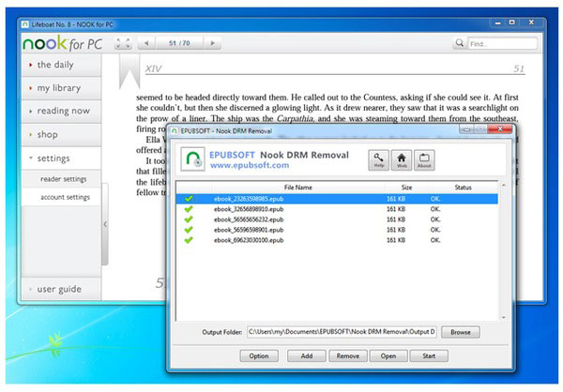The width and height of the screenshot is (563, 392).
Task: Click the Add button
Action: tap(306, 355)
